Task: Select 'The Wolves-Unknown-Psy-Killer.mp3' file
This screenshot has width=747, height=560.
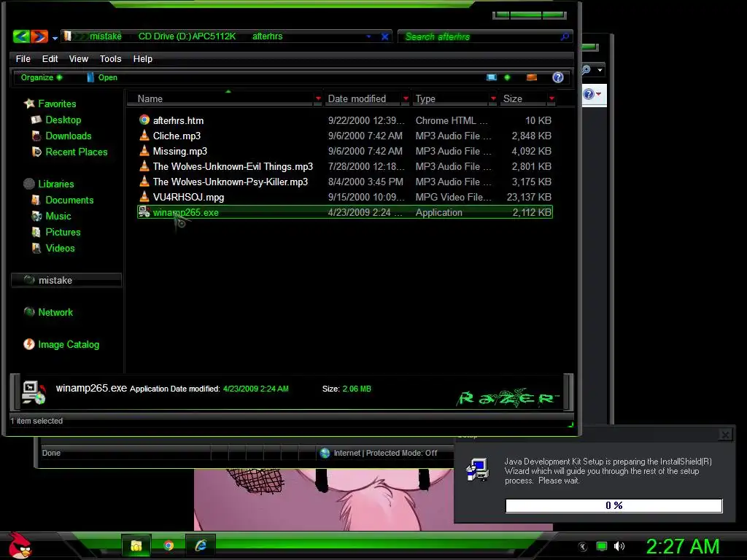Action: tap(230, 182)
